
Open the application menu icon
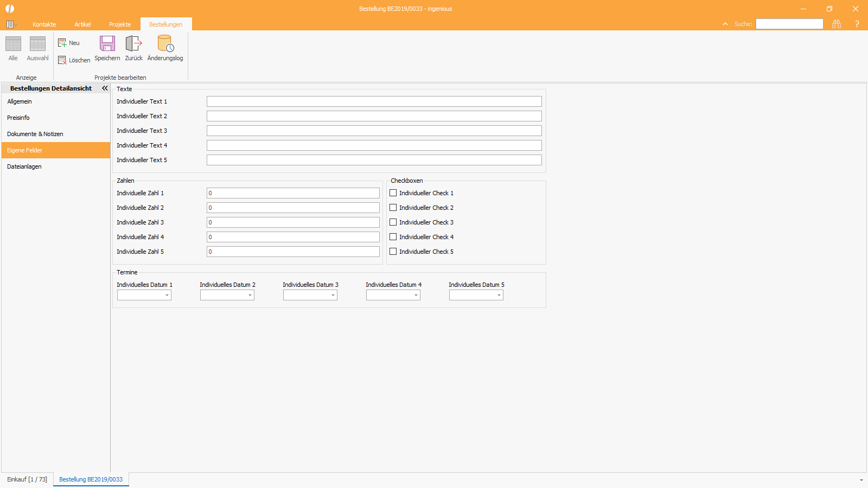(x=10, y=24)
